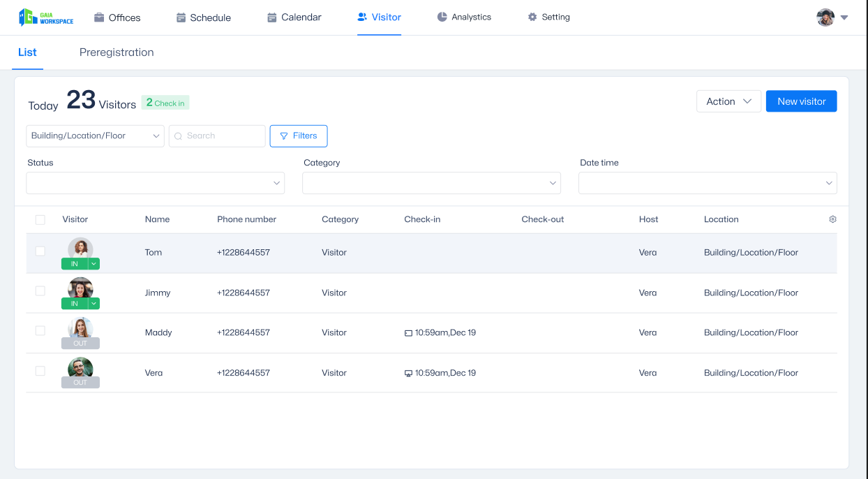Click the Setting gear icon
Viewport: 868px width, 479px height.
(532, 17)
